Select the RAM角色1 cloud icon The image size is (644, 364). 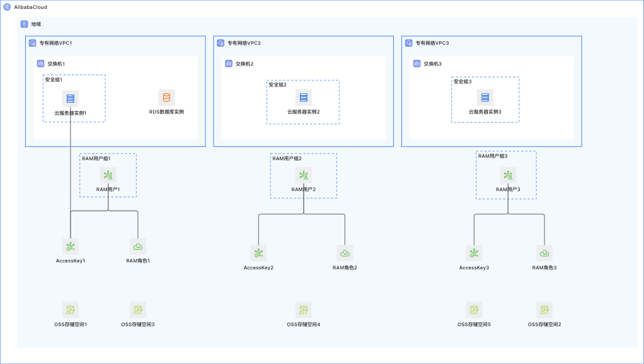(137, 247)
